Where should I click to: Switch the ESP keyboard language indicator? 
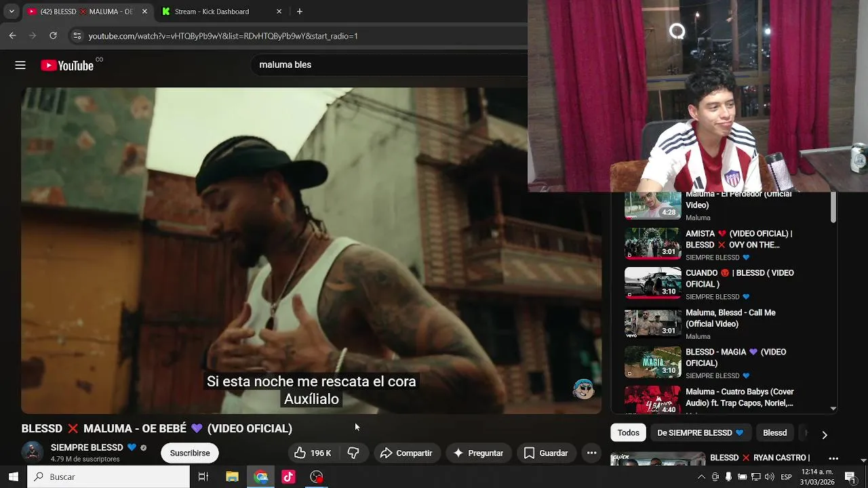(x=787, y=477)
